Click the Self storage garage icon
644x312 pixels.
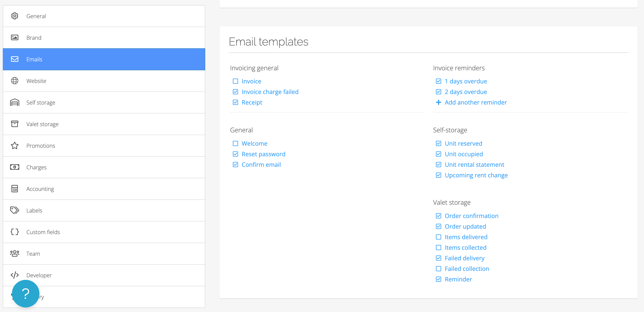tap(14, 102)
